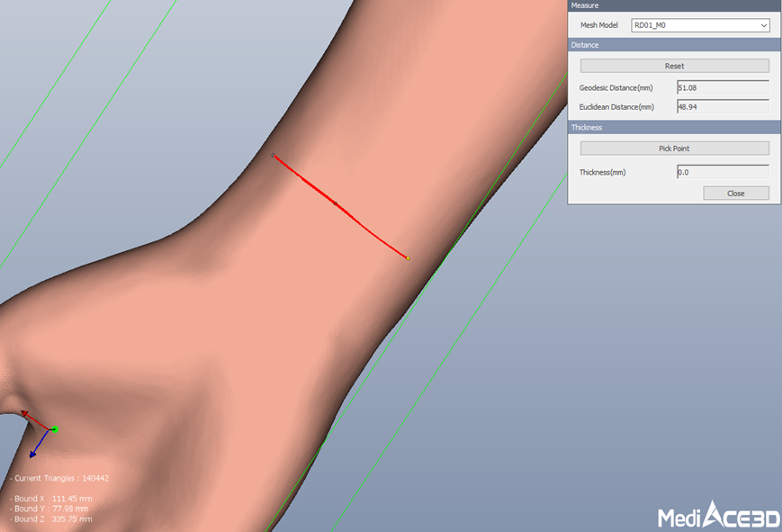Click the red axis arrow of the gizmo

click(x=24, y=413)
